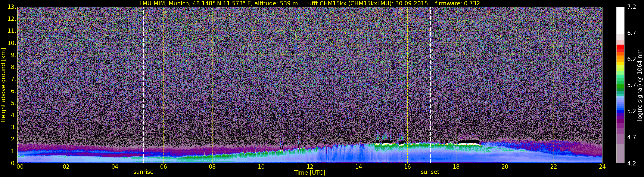Click the time axis tick label '06'
This screenshot has height=177, width=644.
(164, 167)
